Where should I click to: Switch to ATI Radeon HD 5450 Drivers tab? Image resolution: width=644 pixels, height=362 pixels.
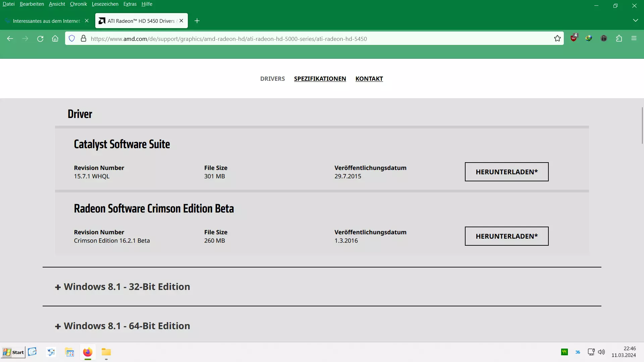tap(141, 21)
